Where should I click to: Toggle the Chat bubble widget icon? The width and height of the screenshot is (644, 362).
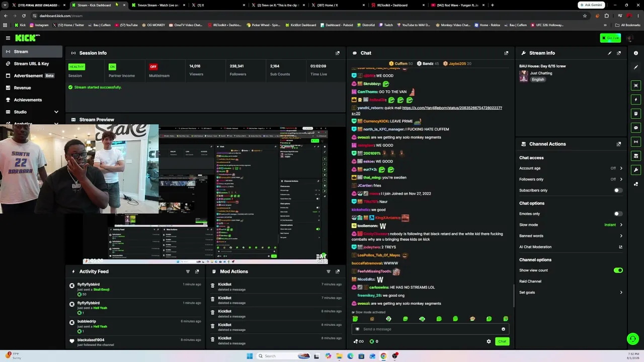[x=636, y=128]
